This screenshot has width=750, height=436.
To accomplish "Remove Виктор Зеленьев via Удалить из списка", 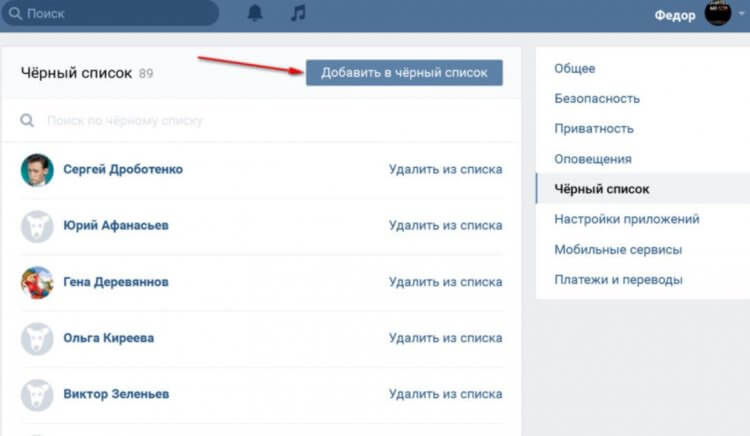I will pyautogui.click(x=445, y=394).
